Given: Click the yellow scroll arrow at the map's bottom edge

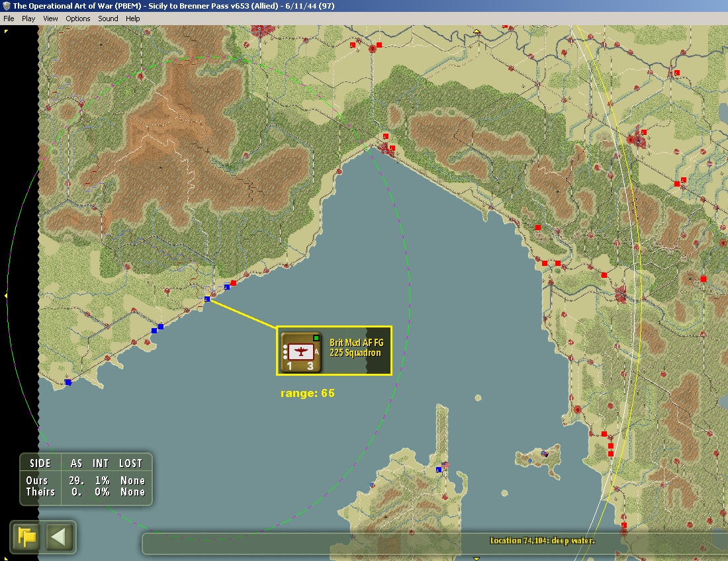Looking at the screenshot, I should pyautogui.click(x=477, y=558).
